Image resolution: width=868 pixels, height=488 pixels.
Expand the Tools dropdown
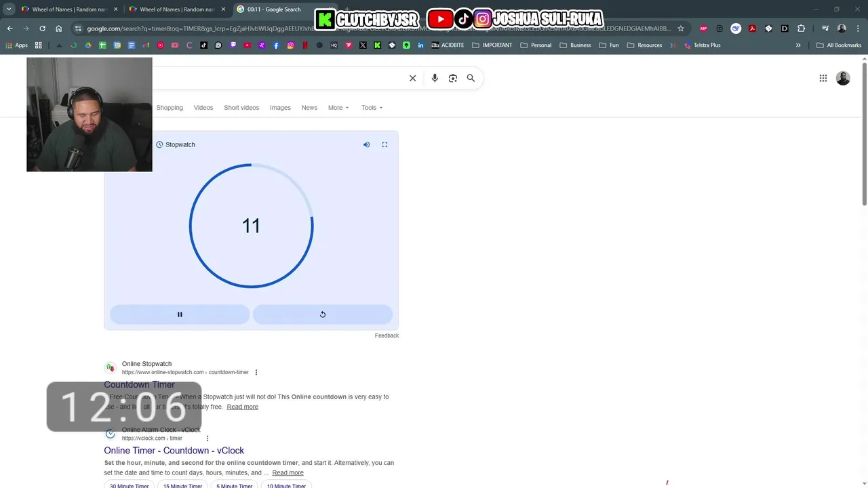click(372, 108)
